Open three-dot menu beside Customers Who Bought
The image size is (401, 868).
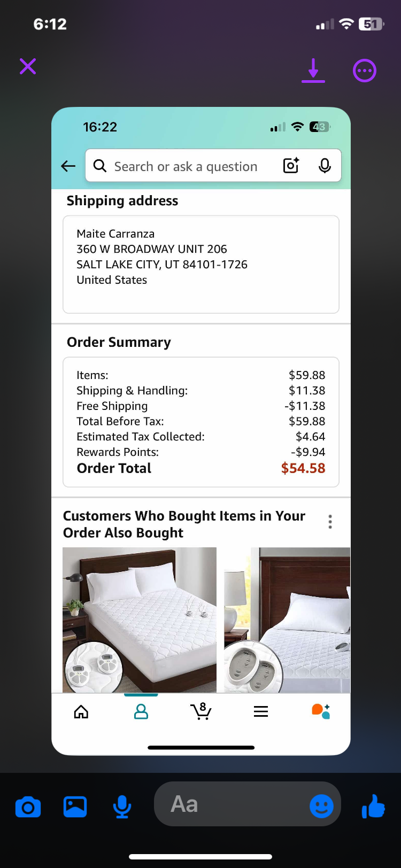(x=330, y=522)
